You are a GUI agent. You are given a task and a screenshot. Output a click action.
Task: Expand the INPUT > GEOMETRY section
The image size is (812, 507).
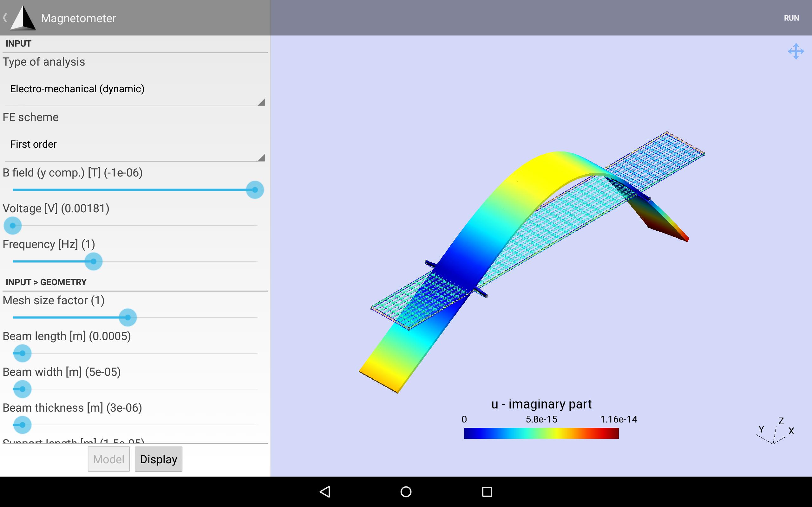[x=46, y=282]
